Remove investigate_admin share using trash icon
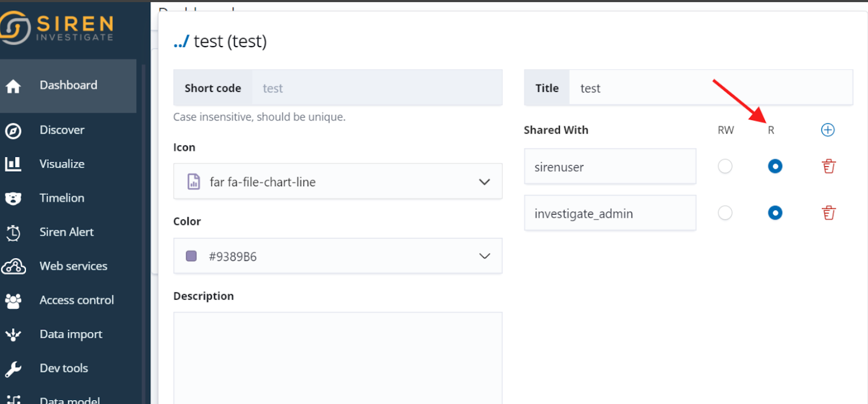This screenshot has height=404, width=868. point(828,213)
